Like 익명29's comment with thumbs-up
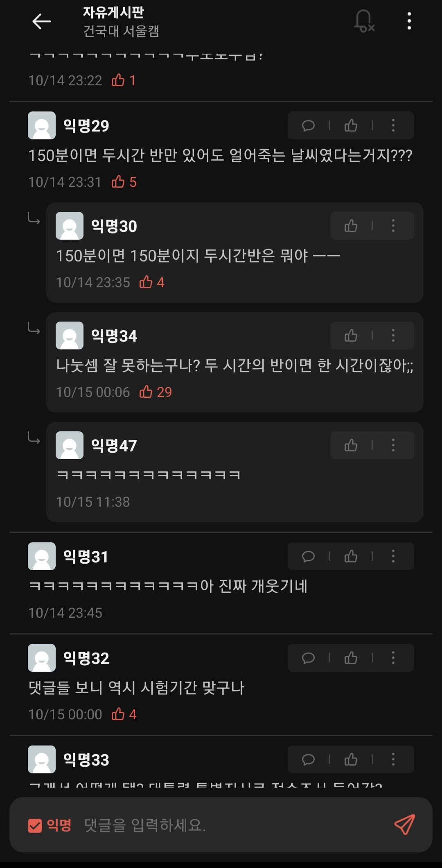442x868 pixels. (x=351, y=125)
